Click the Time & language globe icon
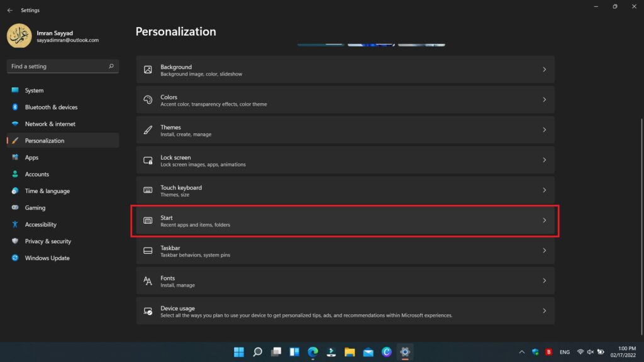 [x=15, y=191]
